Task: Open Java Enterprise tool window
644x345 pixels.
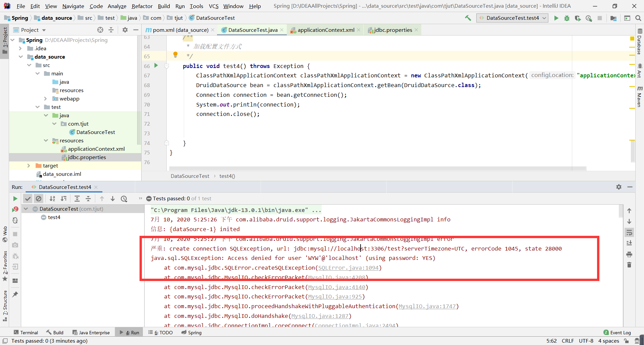Action: (x=91, y=333)
